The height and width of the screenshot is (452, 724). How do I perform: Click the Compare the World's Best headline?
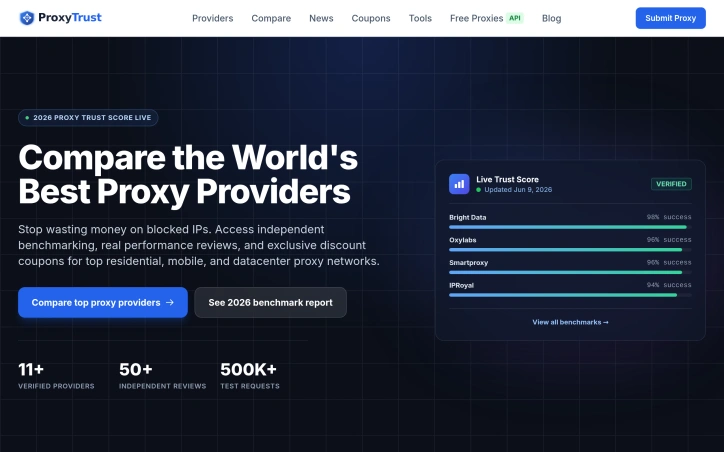tap(188, 175)
